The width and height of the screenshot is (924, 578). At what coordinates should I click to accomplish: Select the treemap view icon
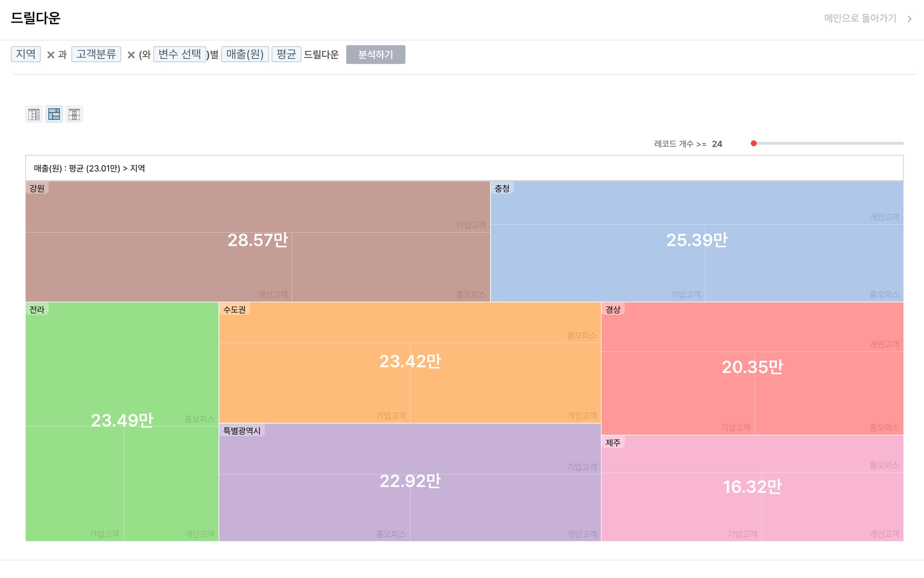click(x=54, y=114)
